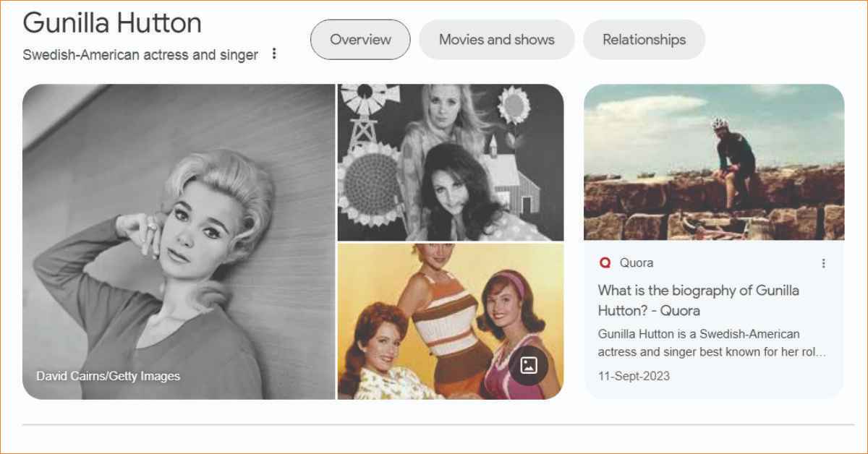Open three-dot options on the Quora card
Viewport: 868px width, 454px height.
tap(823, 263)
